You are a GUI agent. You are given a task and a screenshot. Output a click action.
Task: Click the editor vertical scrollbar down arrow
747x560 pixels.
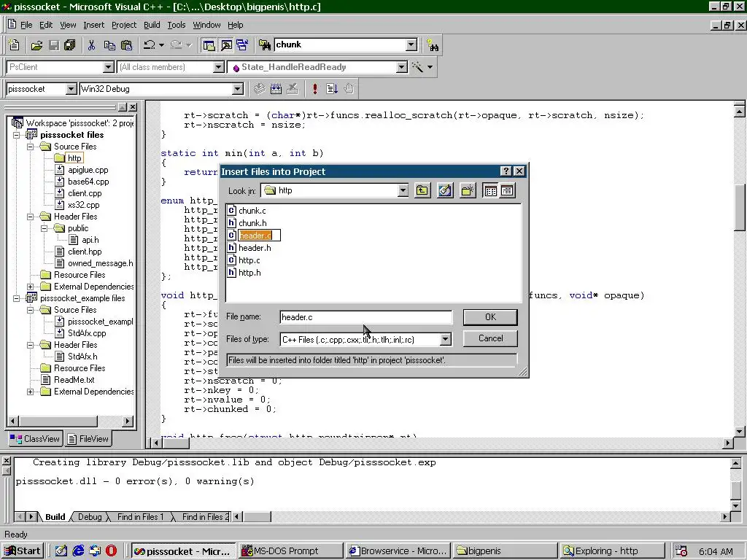pyautogui.click(x=740, y=432)
